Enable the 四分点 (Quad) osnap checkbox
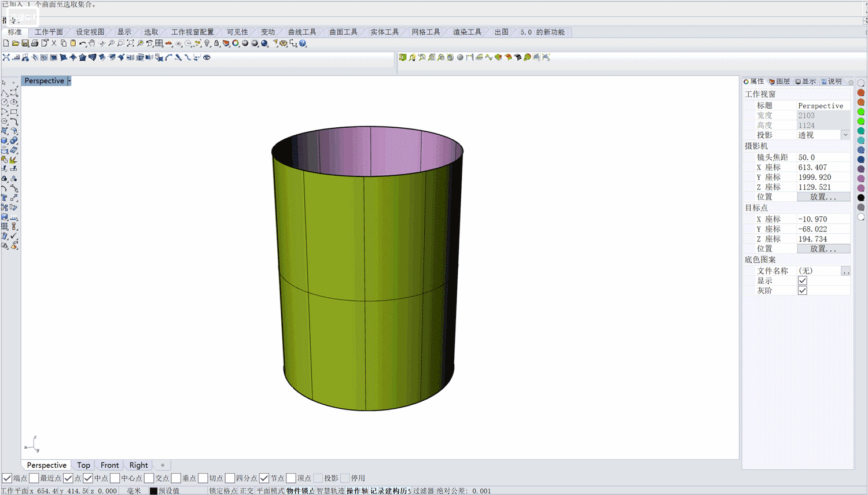Image resolution: width=868 pixels, height=495 pixels. click(x=230, y=478)
